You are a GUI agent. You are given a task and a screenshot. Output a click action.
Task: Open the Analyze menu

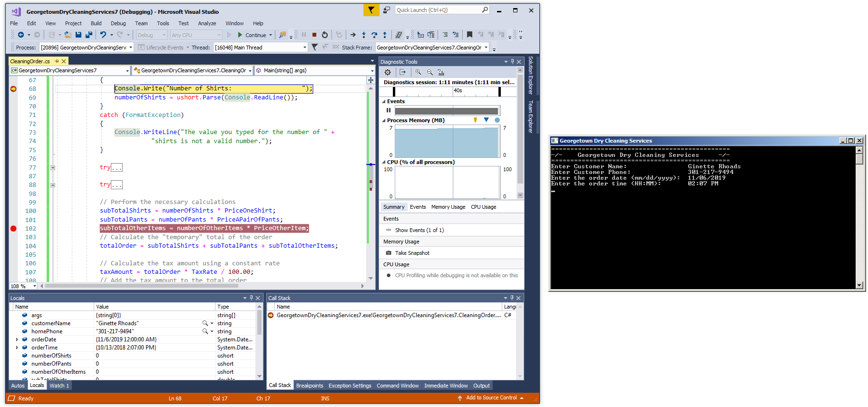pyautogui.click(x=207, y=23)
